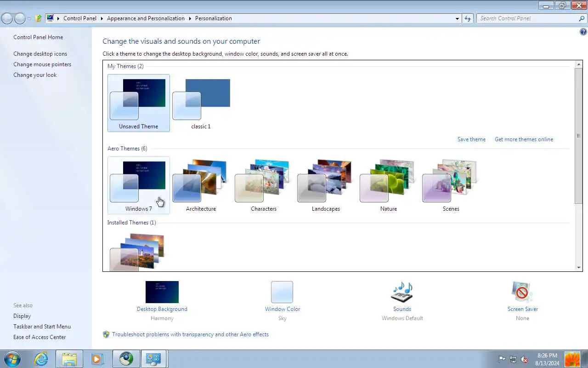Apply the Landscapes theme
588x368 pixels.
(326, 185)
